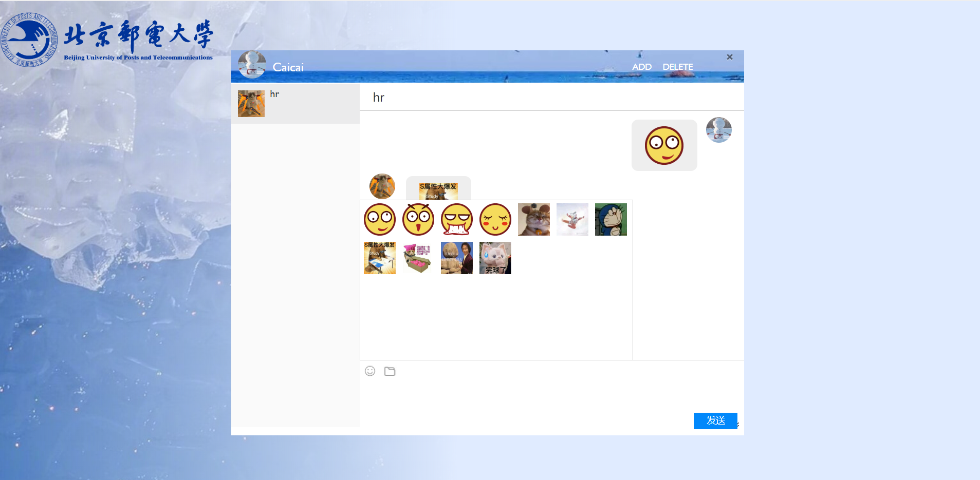Click the Caicai profile avatar in header
Image resolution: width=980 pixels, height=480 pixels.
click(x=252, y=65)
